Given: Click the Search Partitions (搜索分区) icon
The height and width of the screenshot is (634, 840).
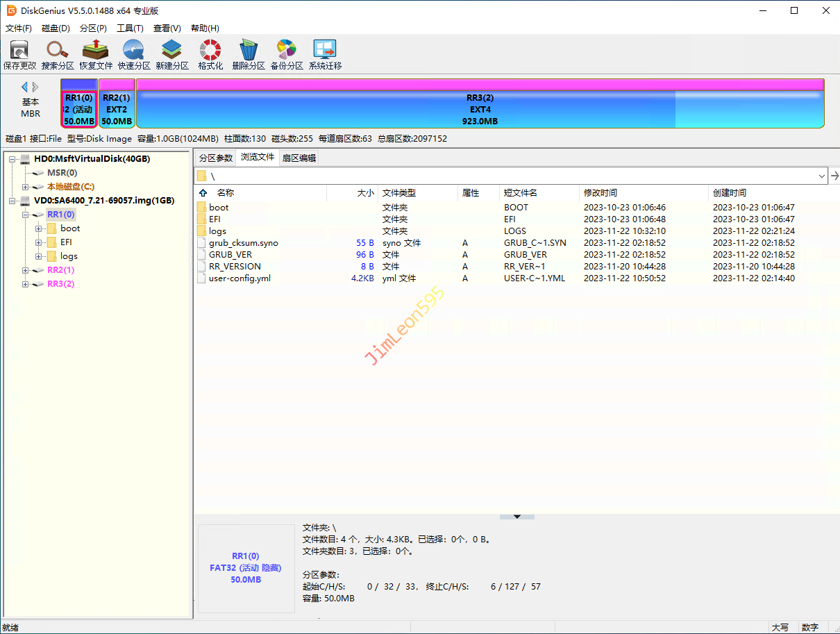Looking at the screenshot, I should 58,55.
